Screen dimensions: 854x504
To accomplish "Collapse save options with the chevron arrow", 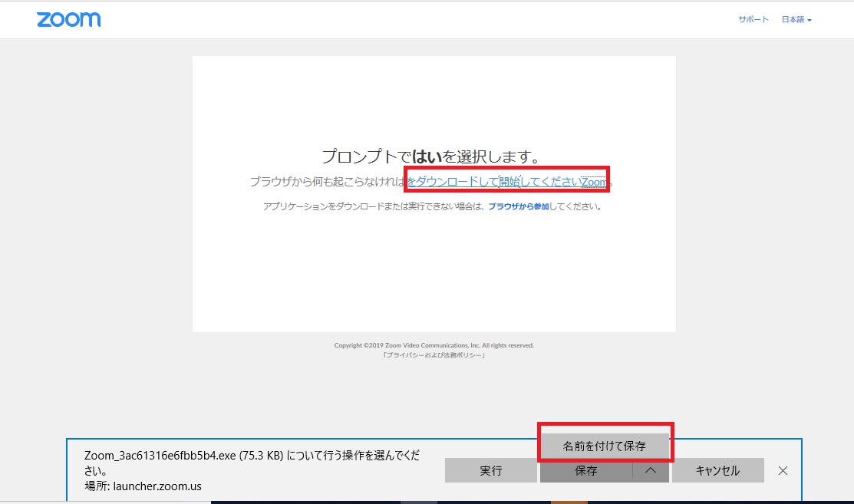I will coord(651,470).
